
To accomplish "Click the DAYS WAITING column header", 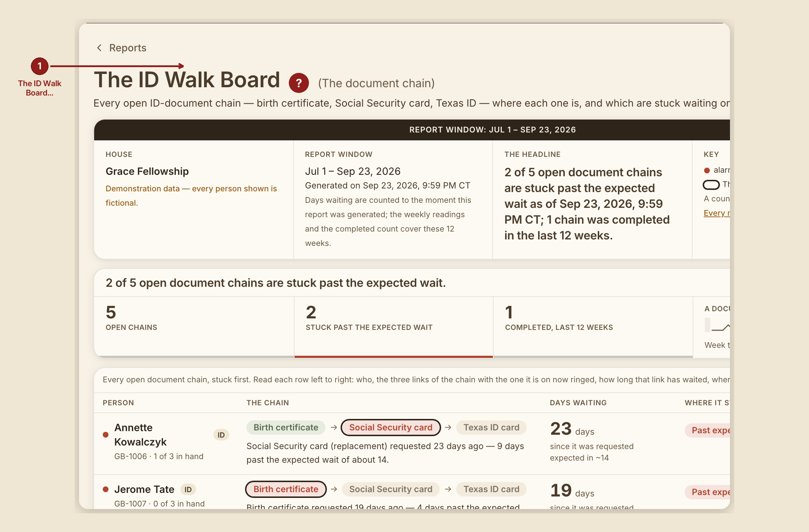I will (x=578, y=403).
